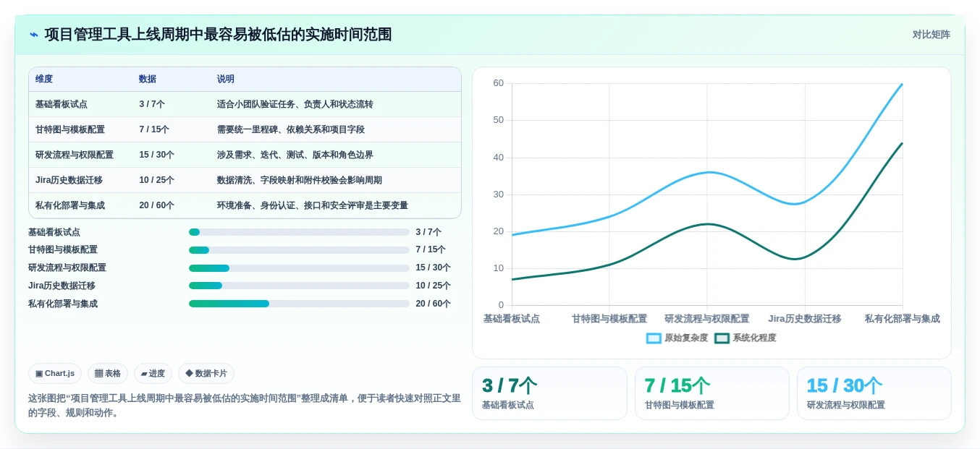Select Jira历史数据迁移 table row cell
The image size is (980, 449).
[69, 180]
